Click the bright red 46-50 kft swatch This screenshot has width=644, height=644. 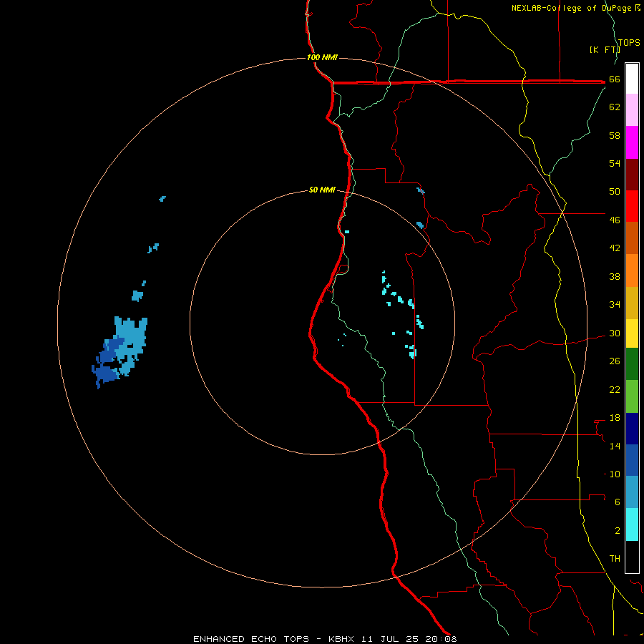point(632,206)
